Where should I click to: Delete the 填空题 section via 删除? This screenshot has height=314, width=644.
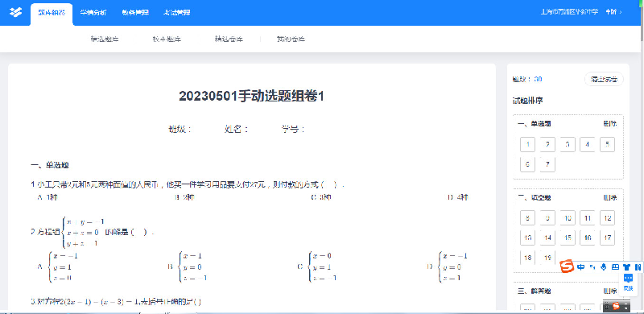pos(610,198)
